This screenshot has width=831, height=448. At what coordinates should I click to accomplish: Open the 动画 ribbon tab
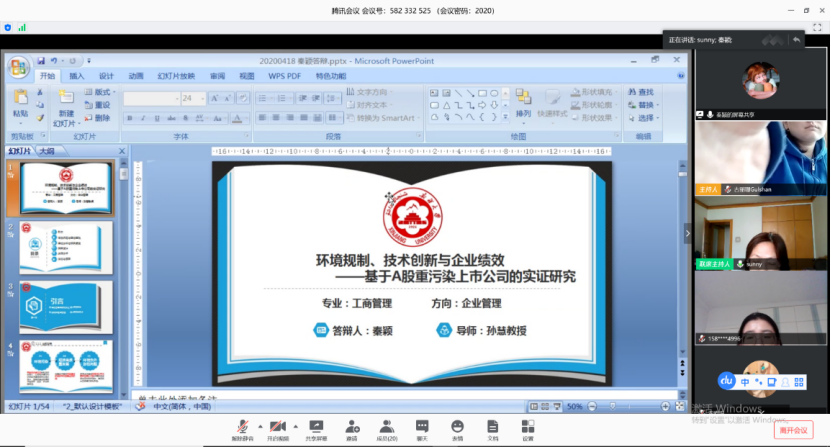click(x=136, y=76)
